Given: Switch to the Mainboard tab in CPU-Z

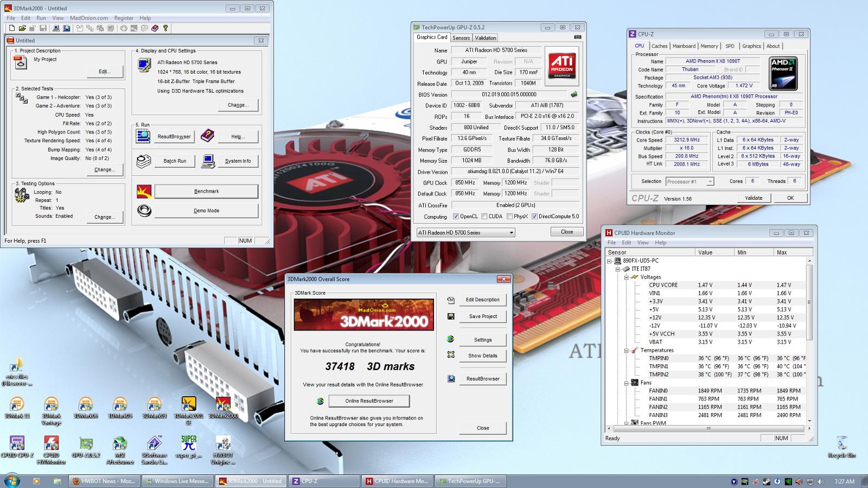Looking at the screenshot, I should (684, 46).
